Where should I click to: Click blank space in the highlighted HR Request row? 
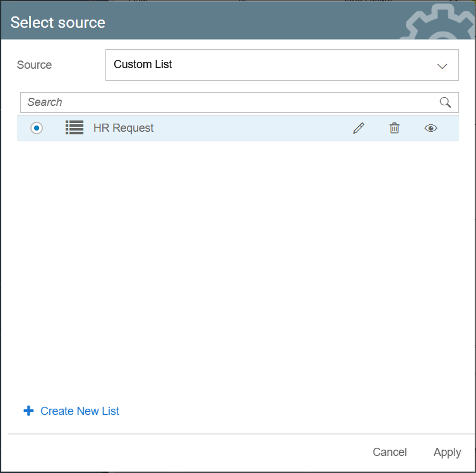click(x=253, y=128)
